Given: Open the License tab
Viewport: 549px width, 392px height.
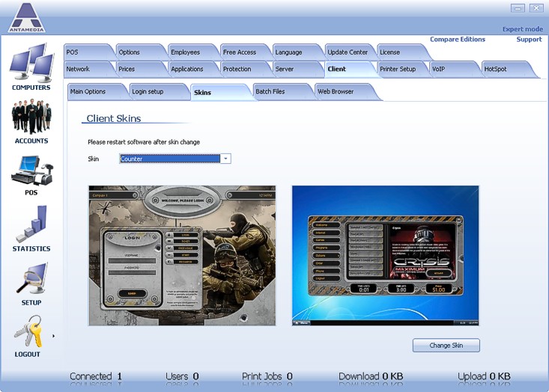Looking at the screenshot, I should tap(403, 52).
